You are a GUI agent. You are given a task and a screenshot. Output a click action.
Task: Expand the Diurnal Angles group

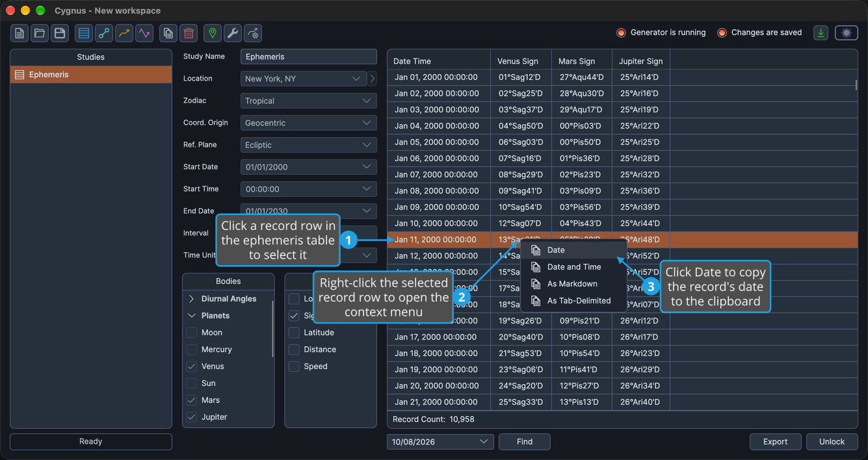[x=192, y=299]
